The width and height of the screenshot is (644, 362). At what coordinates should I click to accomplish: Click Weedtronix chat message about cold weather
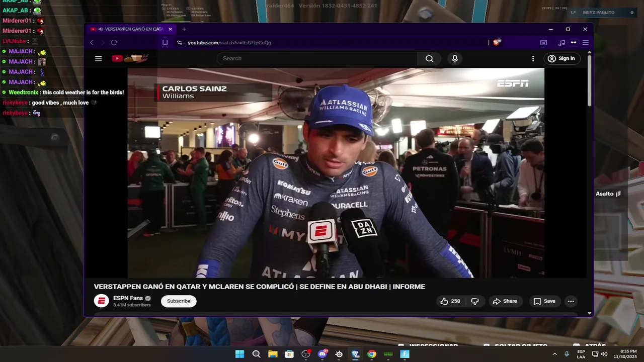63,93
